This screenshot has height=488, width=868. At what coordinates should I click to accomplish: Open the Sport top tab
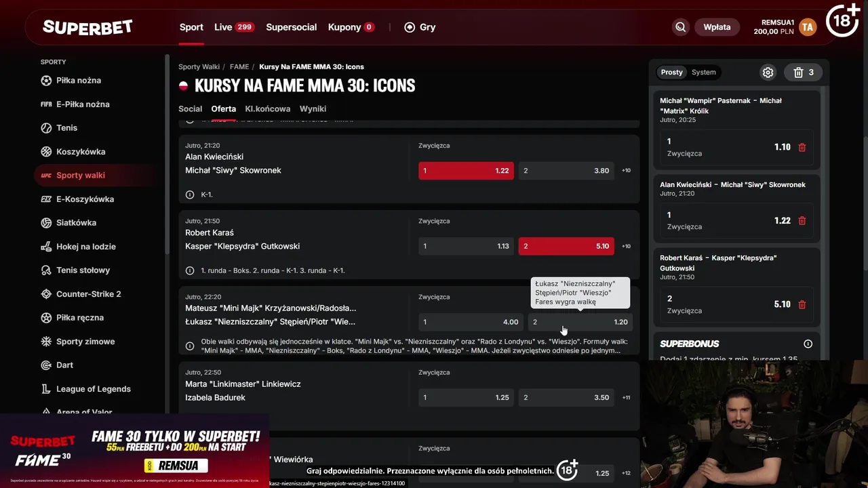[191, 27]
